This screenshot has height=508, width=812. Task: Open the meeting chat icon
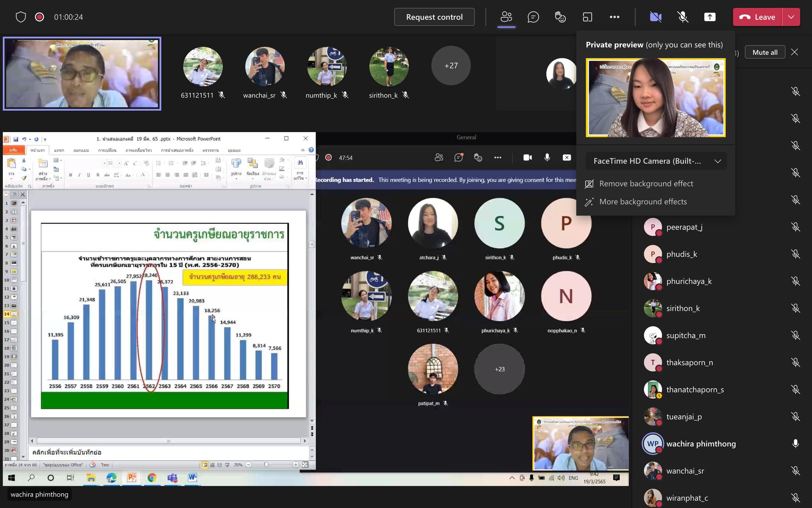tap(533, 17)
